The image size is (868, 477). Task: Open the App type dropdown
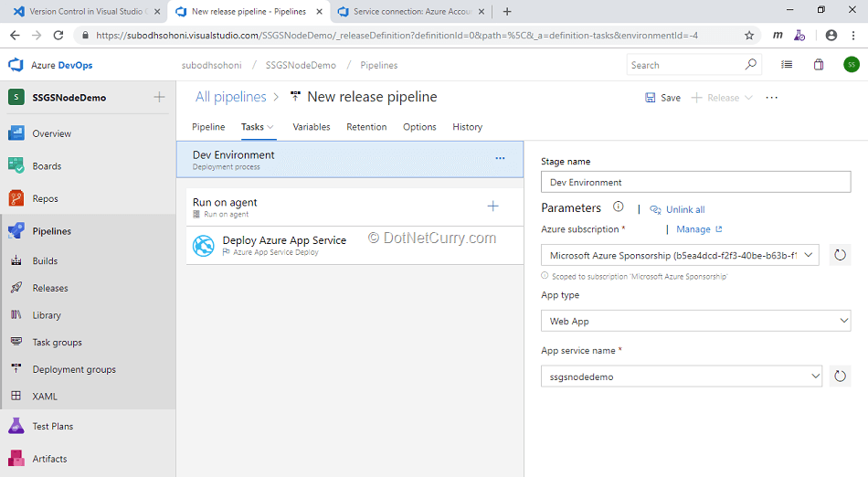click(x=696, y=321)
